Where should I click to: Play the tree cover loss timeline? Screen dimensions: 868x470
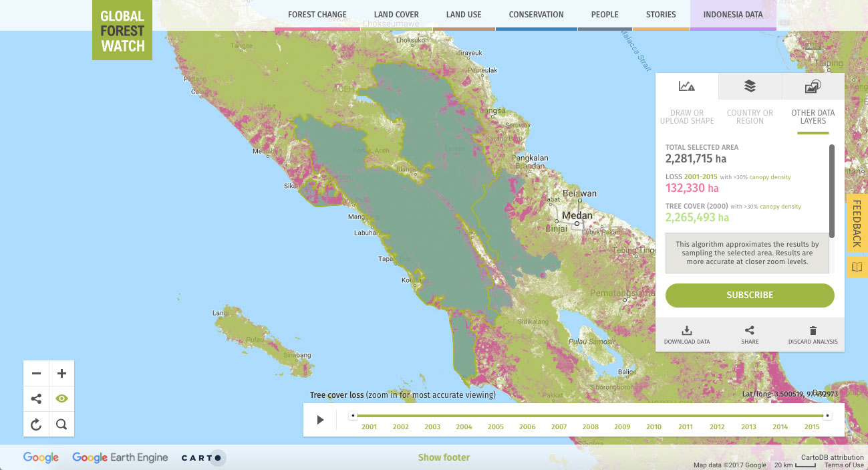(x=320, y=420)
